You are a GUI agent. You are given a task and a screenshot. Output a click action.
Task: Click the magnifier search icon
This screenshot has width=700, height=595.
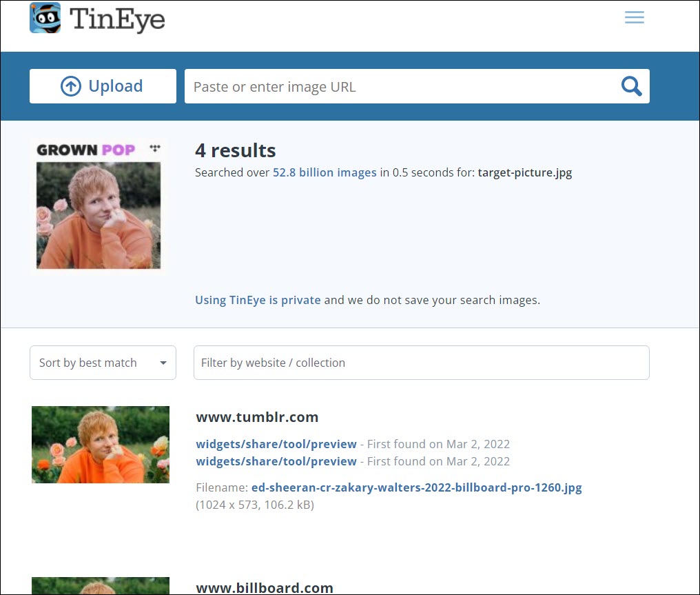632,86
